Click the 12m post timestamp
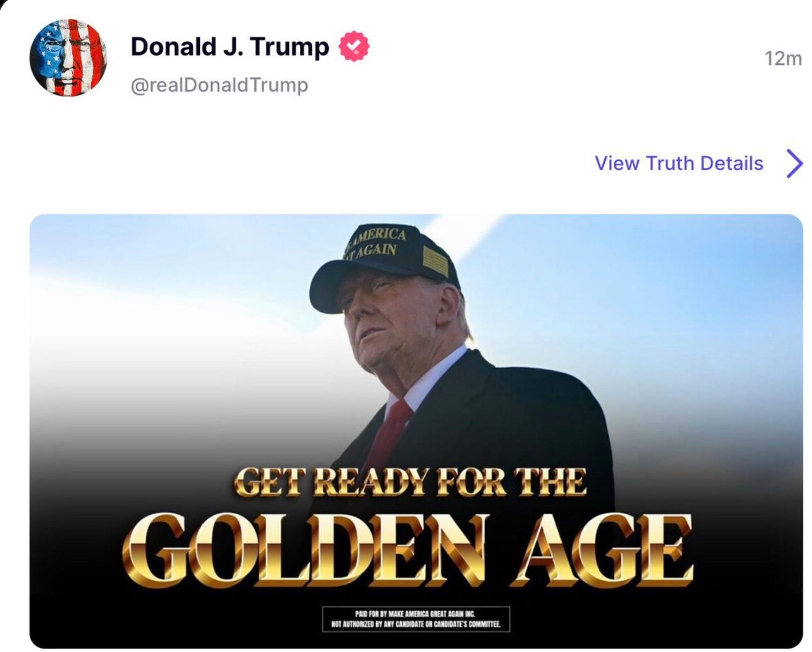 point(783,58)
